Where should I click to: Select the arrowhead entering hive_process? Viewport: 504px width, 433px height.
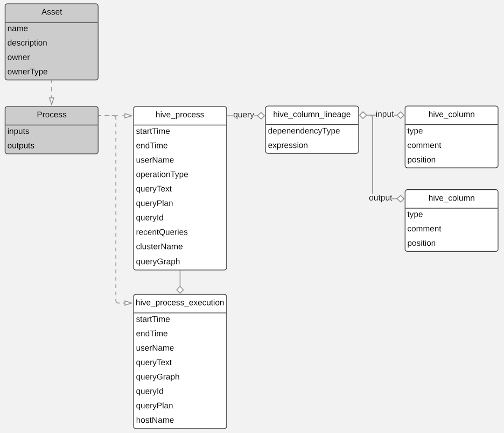129,115
